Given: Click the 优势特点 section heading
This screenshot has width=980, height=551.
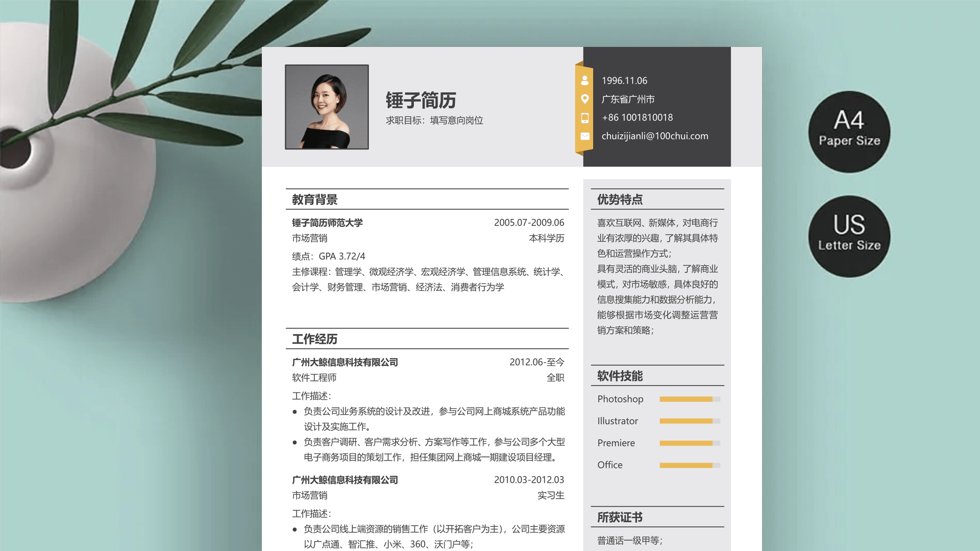Looking at the screenshot, I should 620,199.
